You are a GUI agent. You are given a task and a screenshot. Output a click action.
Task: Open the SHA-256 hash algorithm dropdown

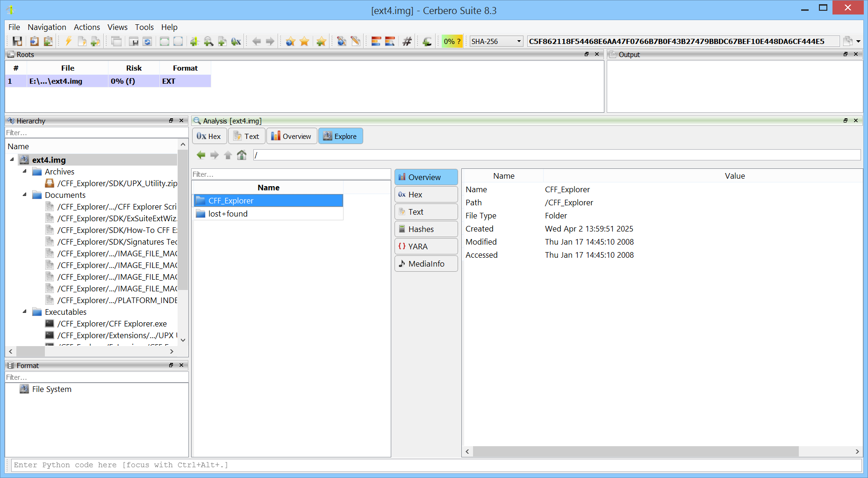tap(496, 41)
